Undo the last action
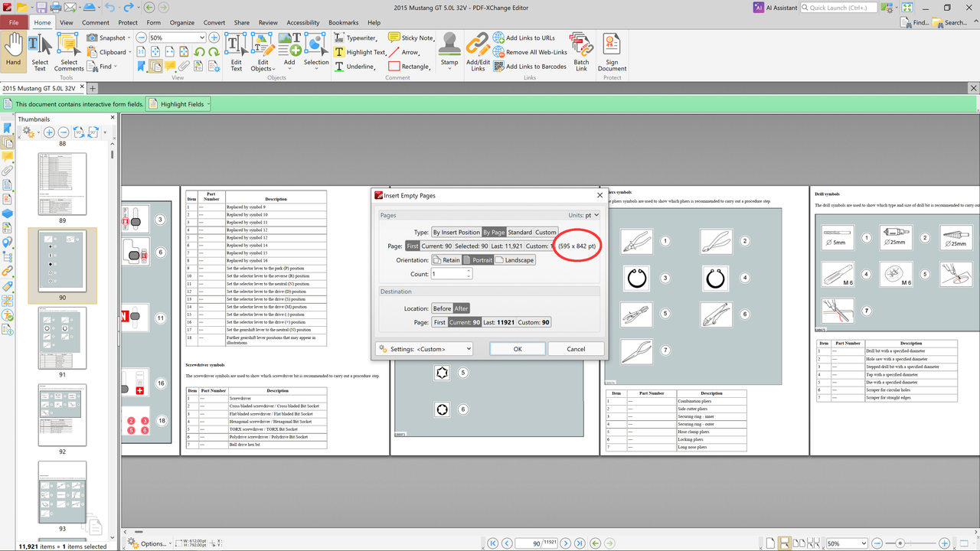The height and width of the screenshot is (551, 980). point(110,8)
